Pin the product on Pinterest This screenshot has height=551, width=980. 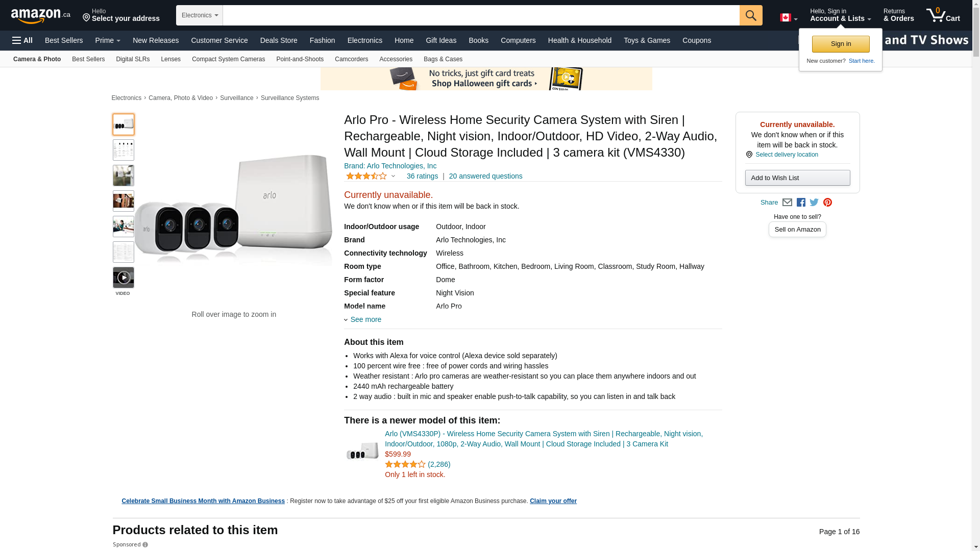(827, 203)
